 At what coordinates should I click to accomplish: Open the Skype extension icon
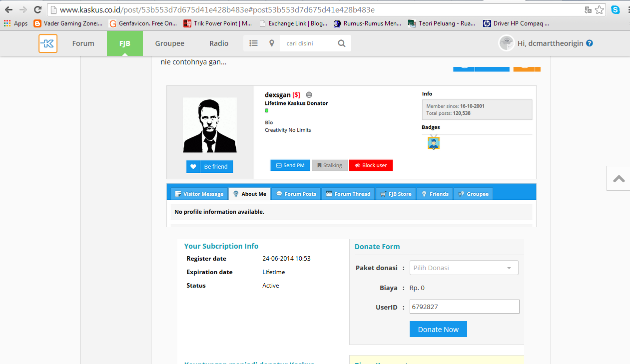616,9
